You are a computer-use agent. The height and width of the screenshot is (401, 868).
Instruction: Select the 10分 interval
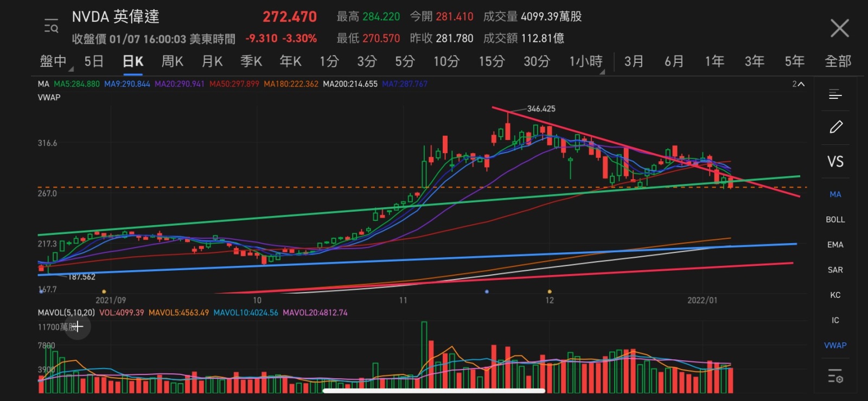pyautogui.click(x=446, y=61)
